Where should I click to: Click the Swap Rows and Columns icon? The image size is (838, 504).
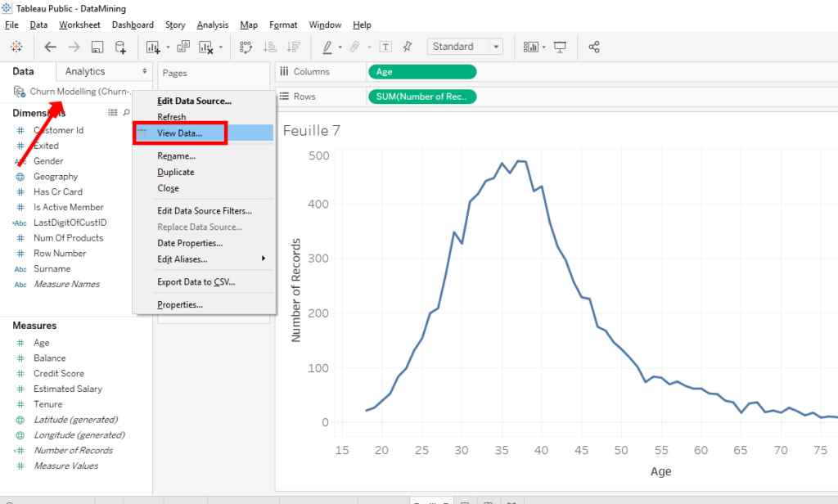pyautogui.click(x=246, y=47)
